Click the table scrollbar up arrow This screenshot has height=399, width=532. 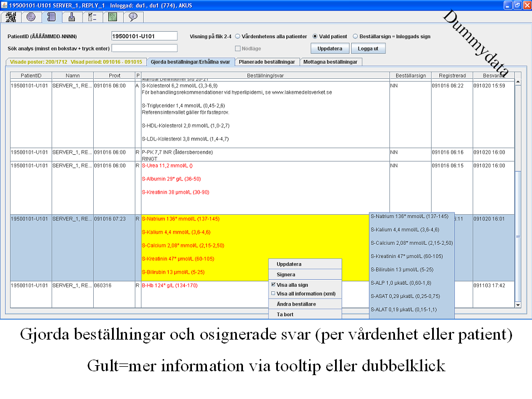(518, 82)
